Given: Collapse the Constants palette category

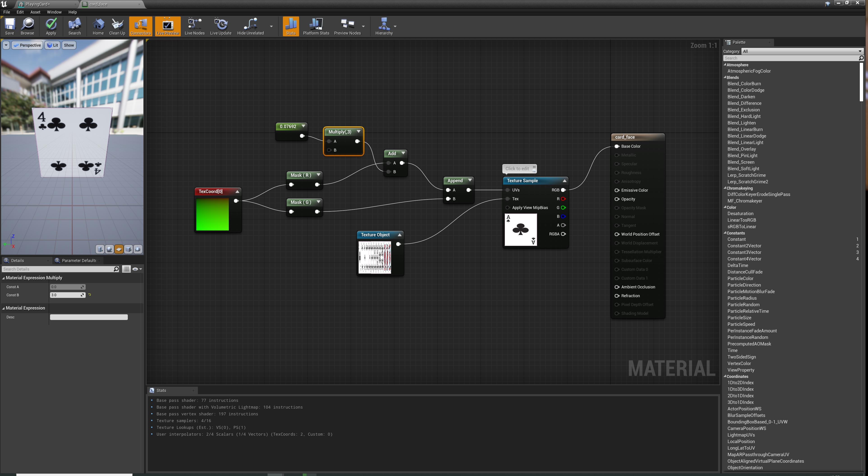Looking at the screenshot, I should 725,233.
